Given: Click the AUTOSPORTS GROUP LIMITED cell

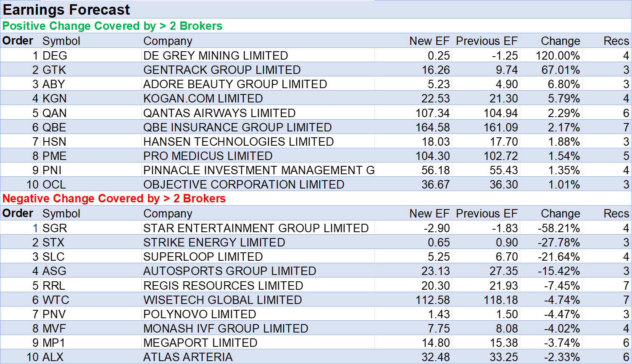Looking at the screenshot, I should (x=229, y=271).
